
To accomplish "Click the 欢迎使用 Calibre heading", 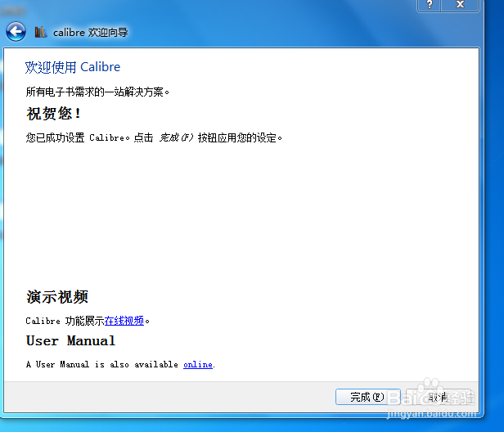I will (73, 67).
